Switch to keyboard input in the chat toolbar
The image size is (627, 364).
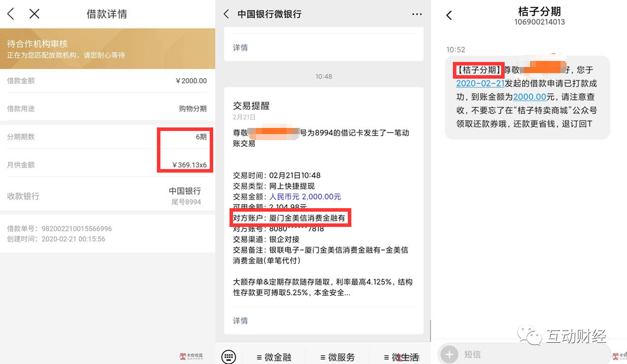point(228,357)
